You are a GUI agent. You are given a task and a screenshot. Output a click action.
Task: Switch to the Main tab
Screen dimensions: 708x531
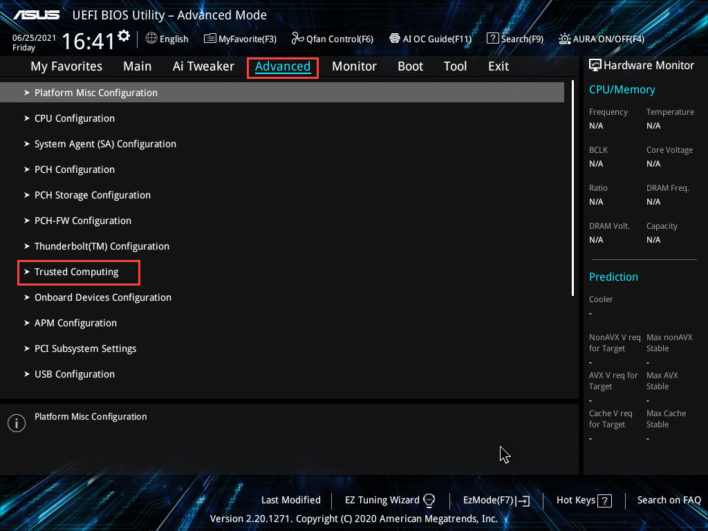pyautogui.click(x=137, y=66)
